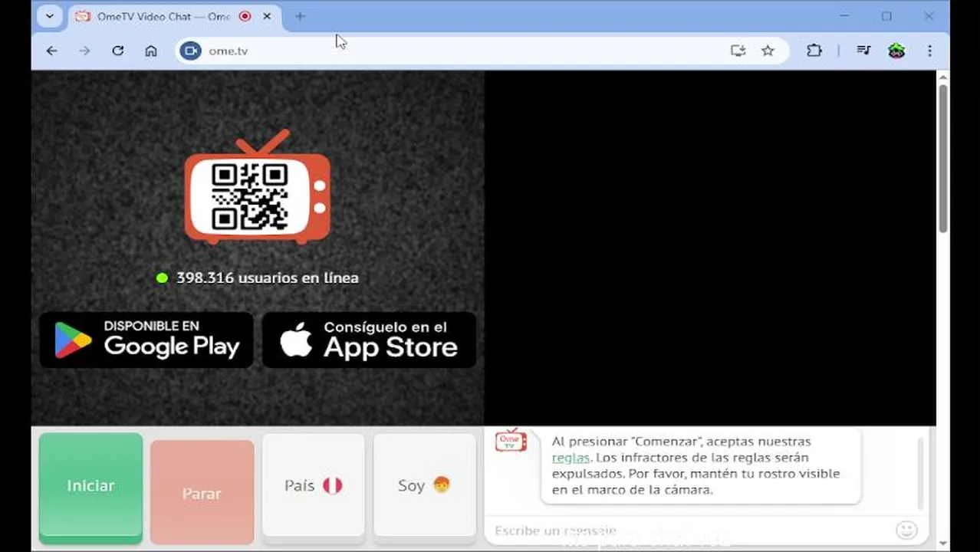This screenshot has width=980, height=552.
Task: Click the green online status dot
Action: click(162, 278)
